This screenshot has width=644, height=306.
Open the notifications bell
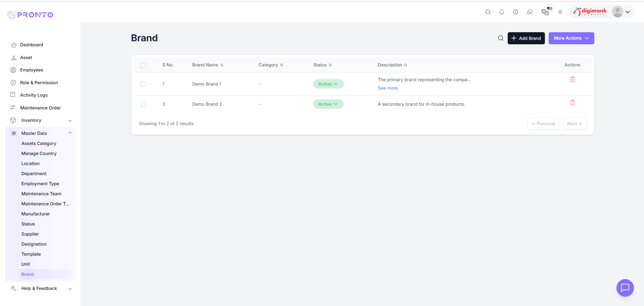(502, 12)
